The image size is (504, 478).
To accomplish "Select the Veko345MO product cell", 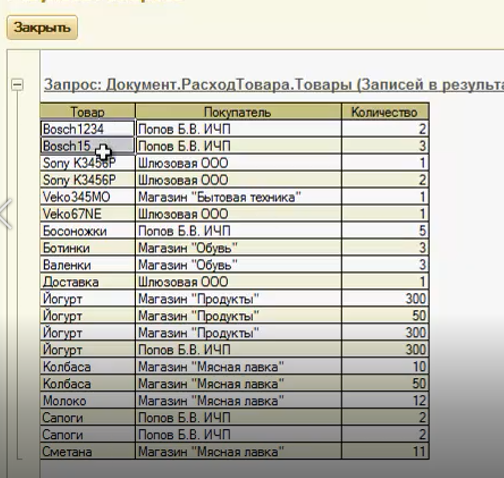I will pos(88,197).
